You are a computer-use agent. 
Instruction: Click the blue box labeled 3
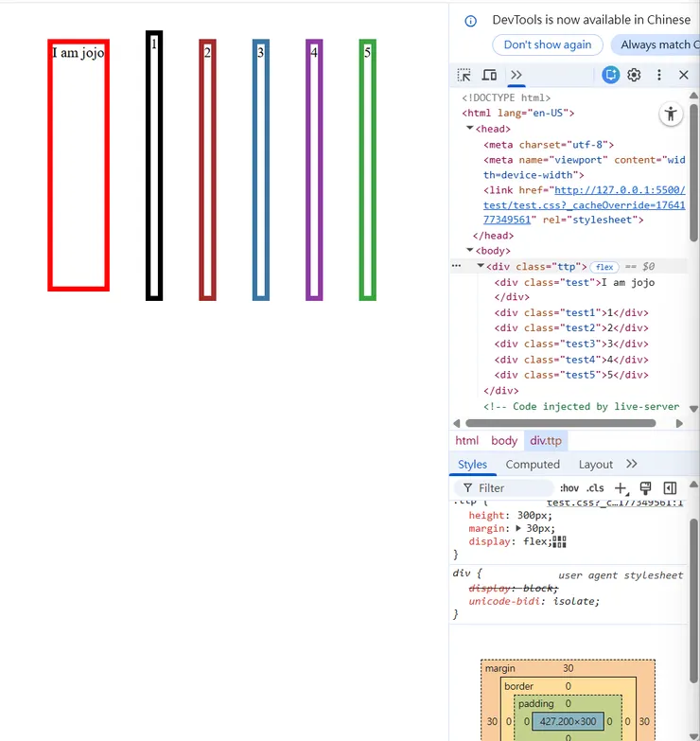pyautogui.click(x=261, y=169)
